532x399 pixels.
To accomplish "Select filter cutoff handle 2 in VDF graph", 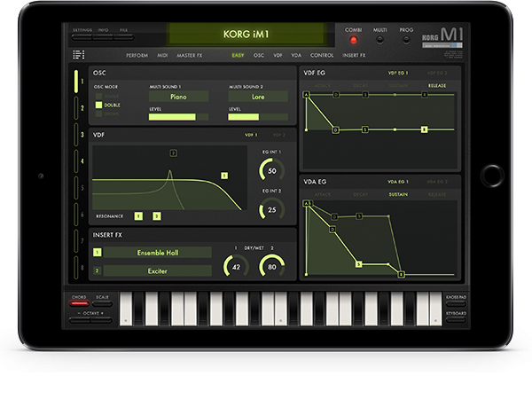I will tap(173, 153).
